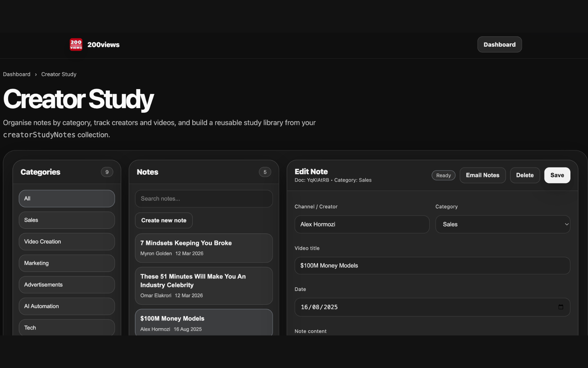Select the Sales category filter
Image resolution: width=588 pixels, height=368 pixels.
(x=67, y=220)
